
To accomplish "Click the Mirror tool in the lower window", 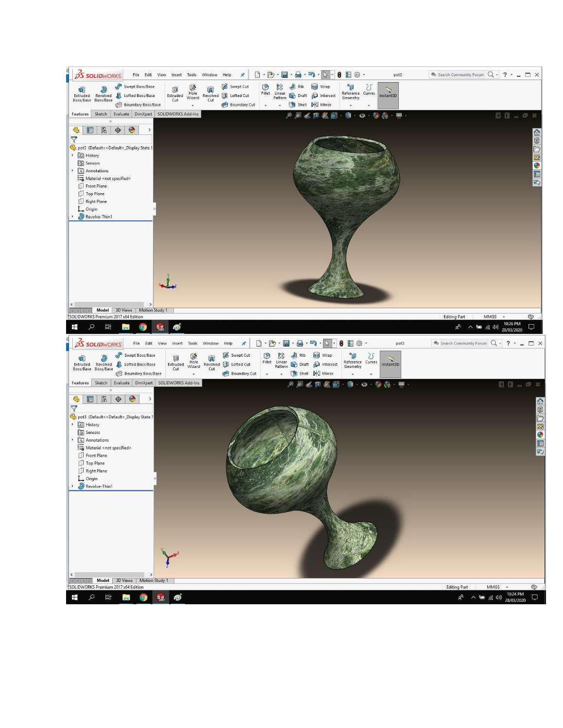I will point(323,374).
